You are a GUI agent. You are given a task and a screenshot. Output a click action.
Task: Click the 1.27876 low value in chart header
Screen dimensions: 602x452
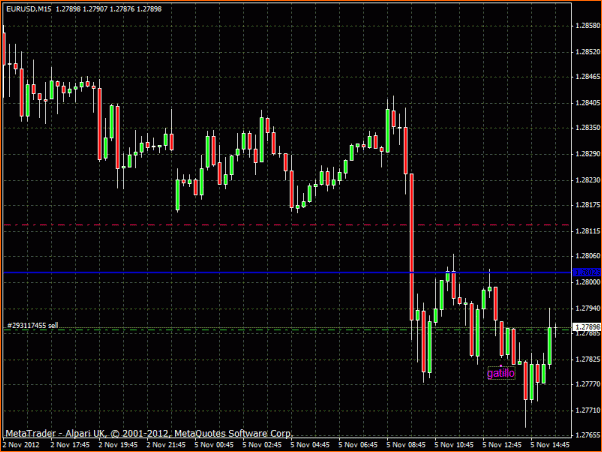click(122, 9)
